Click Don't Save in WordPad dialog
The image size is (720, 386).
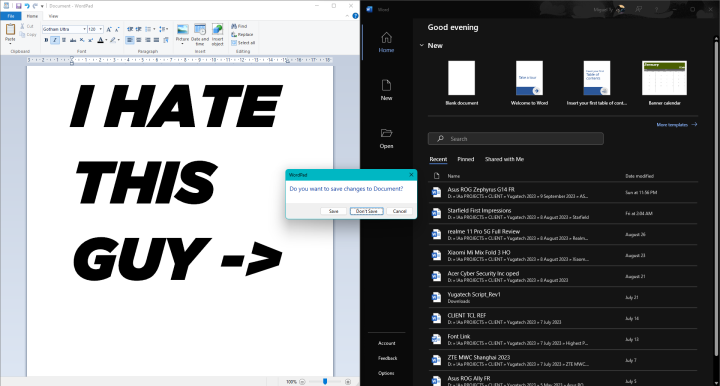366,211
